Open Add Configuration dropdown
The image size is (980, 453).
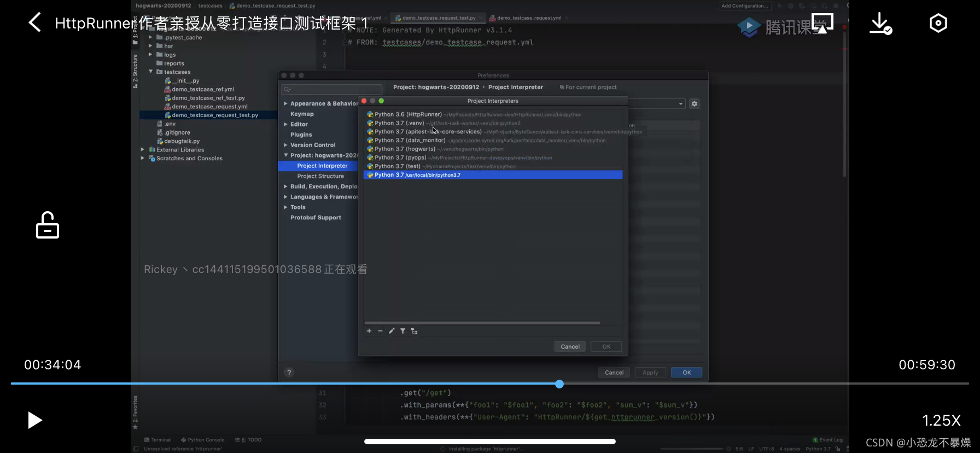[x=744, y=6]
